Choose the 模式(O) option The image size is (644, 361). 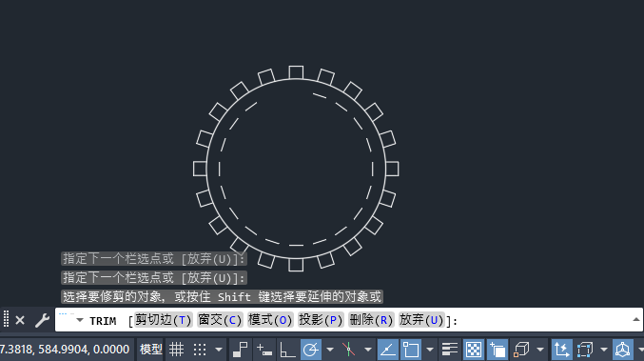[270, 320]
